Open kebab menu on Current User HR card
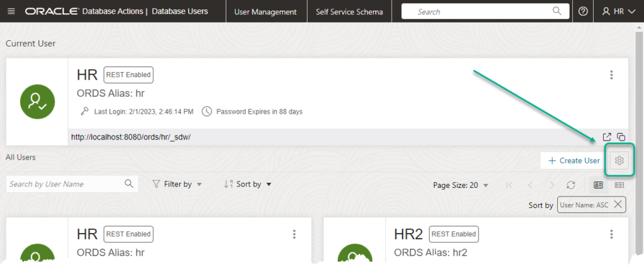Screen dimensions: 644x270 coord(611,75)
